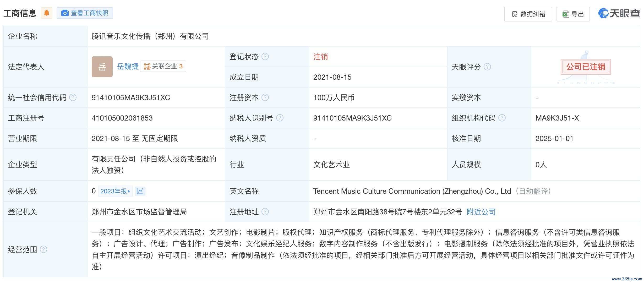644x283 pixels.
Task: Click help icon beside 纳税人识别号
Action: [280, 118]
